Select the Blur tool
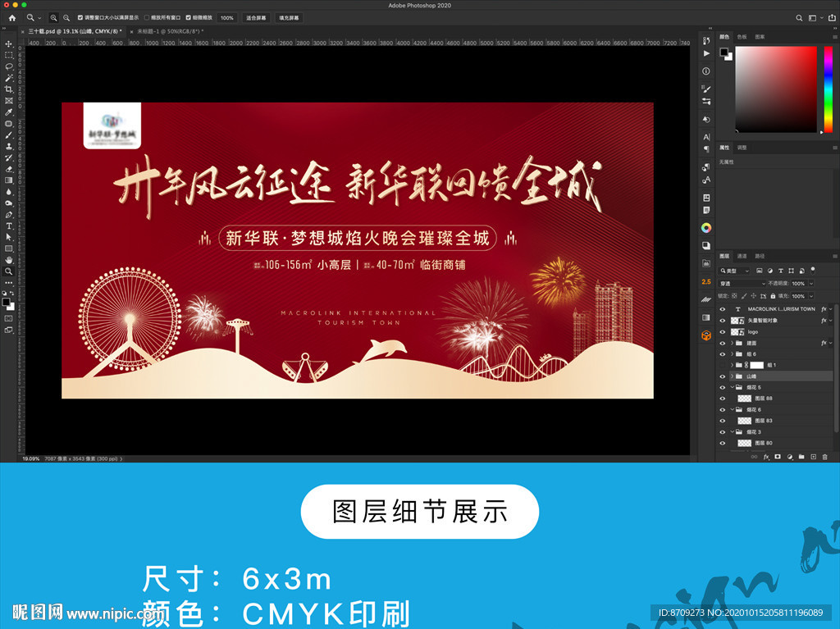This screenshot has height=629, width=840. 8,191
